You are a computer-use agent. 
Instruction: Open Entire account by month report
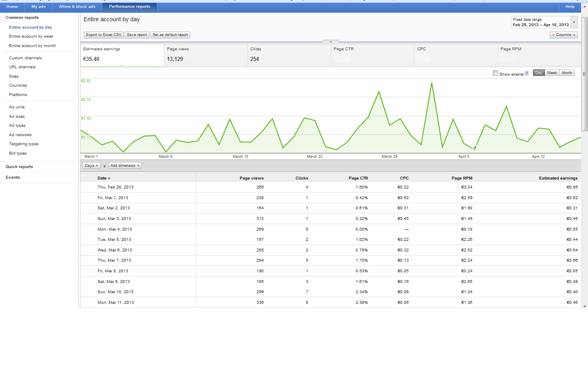[x=32, y=46]
